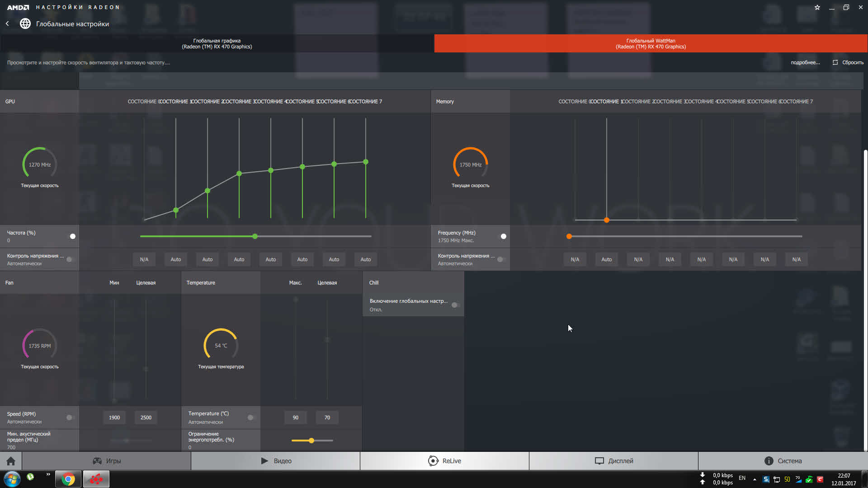Click the Chrome taskbar icon
This screenshot has height=488, width=868.
(68, 479)
